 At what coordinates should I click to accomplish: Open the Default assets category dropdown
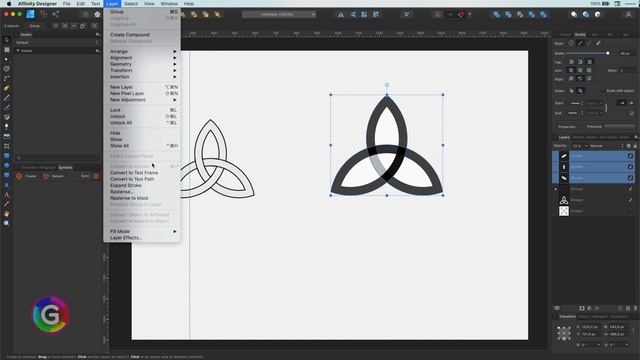click(x=58, y=42)
